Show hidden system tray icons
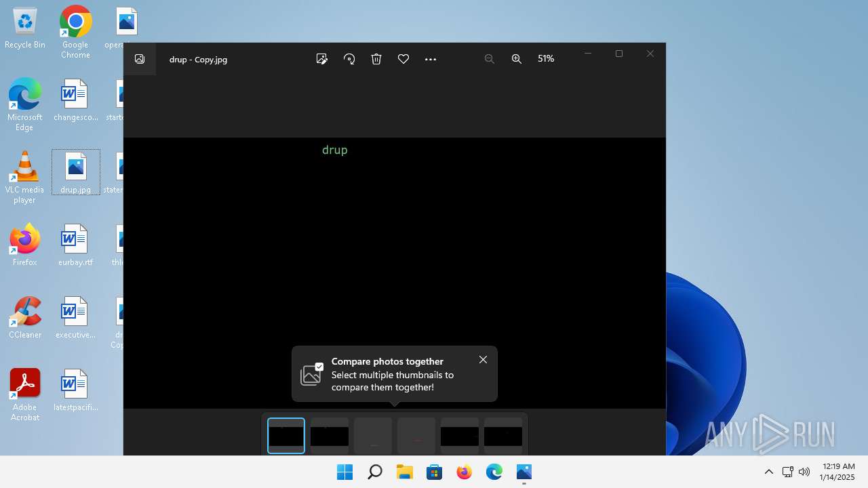The width and height of the screenshot is (868, 488). pos(768,472)
